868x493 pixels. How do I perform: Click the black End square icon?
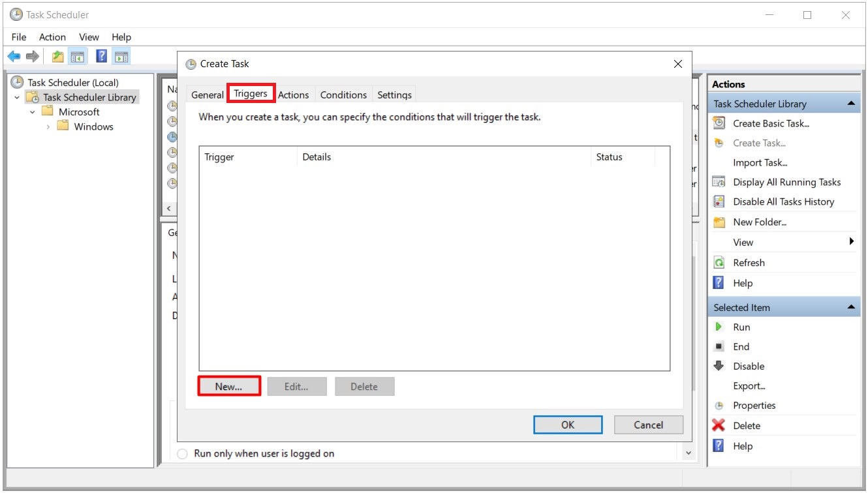click(719, 346)
